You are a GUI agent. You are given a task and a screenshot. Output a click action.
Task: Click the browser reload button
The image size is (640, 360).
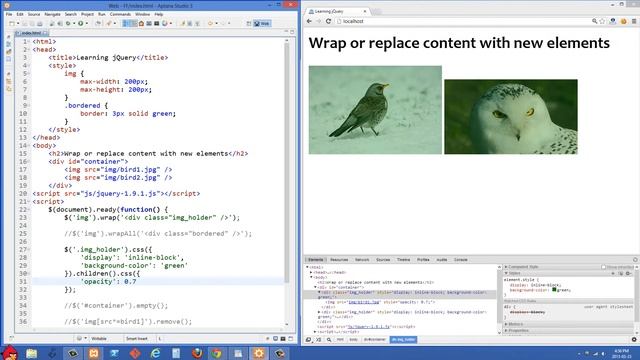pos(328,21)
